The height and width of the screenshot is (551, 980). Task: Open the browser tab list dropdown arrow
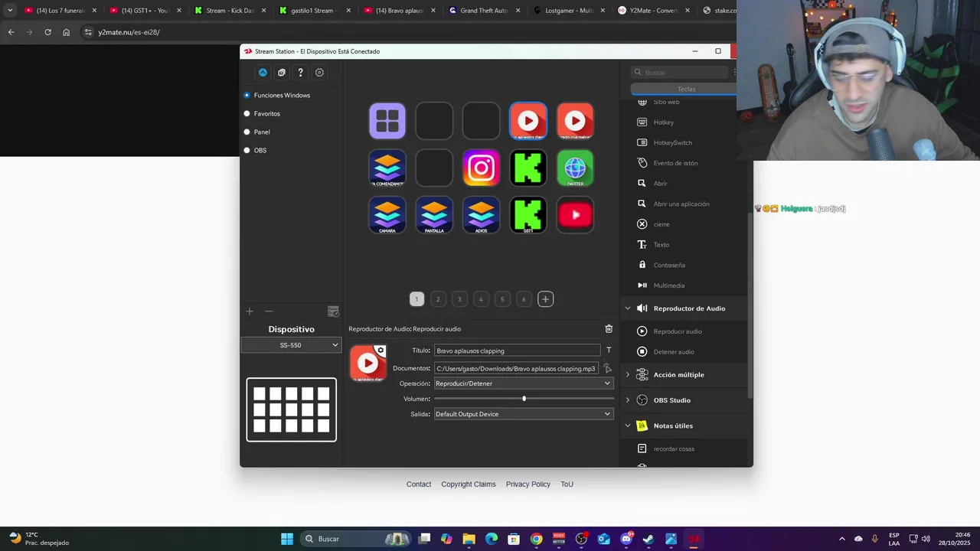coord(10,11)
